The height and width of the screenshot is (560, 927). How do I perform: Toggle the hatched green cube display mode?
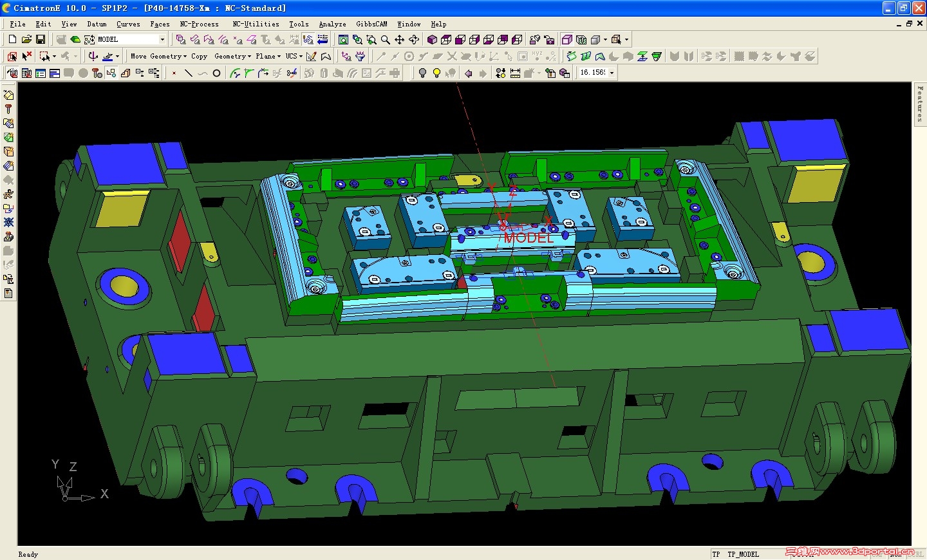pos(581,39)
